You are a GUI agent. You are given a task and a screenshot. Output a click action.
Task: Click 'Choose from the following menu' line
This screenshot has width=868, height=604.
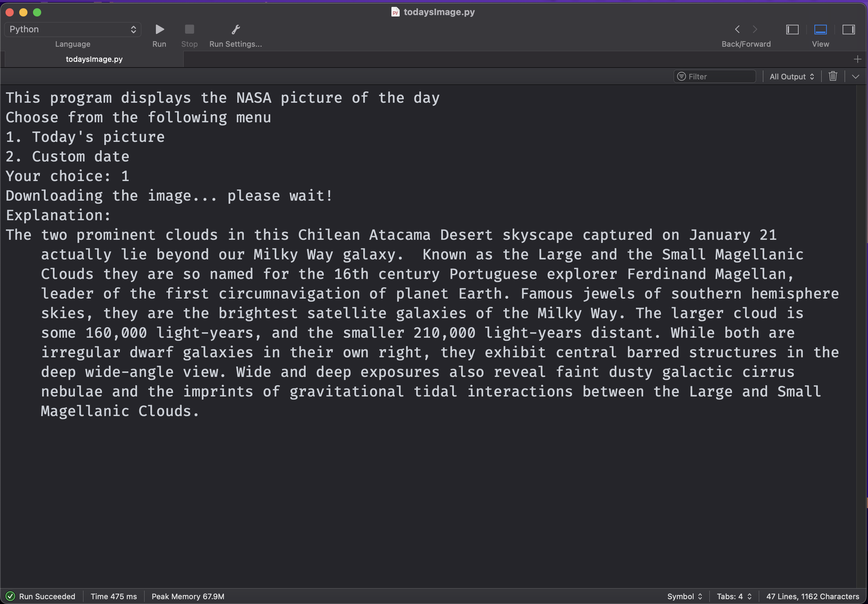(x=138, y=118)
